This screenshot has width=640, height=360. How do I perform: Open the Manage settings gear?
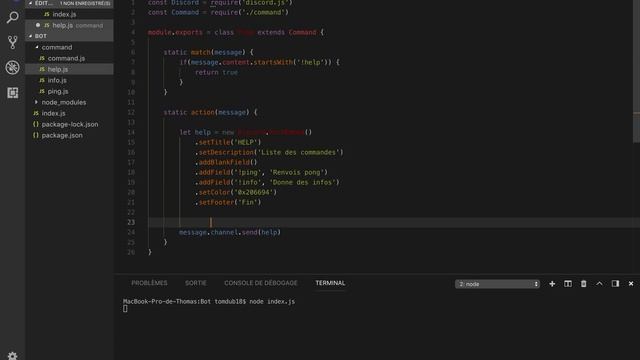click(12, 356)
